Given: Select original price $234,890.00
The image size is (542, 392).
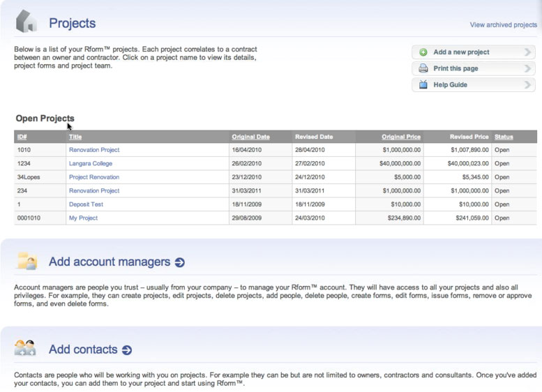Looking at the screenshot, I should pyautogui.click(x=404, y=218).
